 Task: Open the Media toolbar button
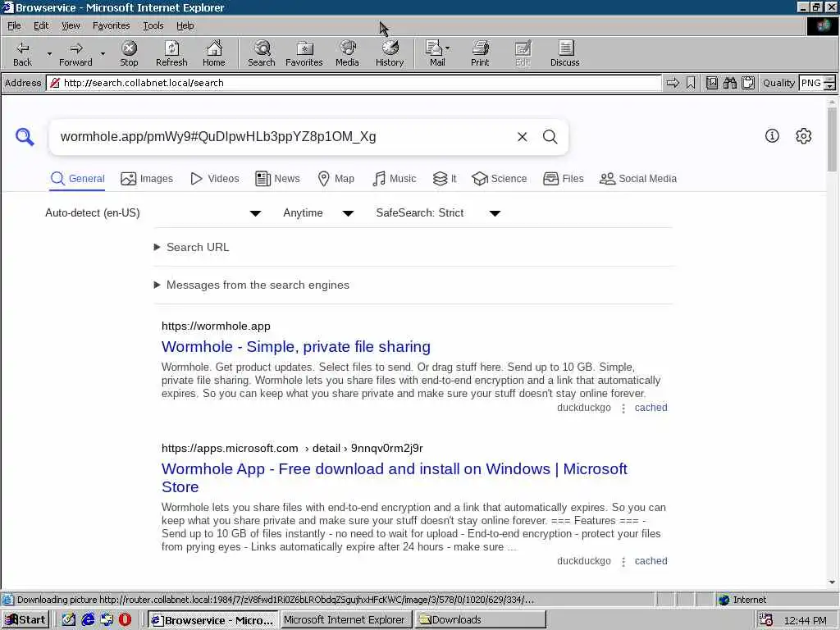(x=347, y=53)
